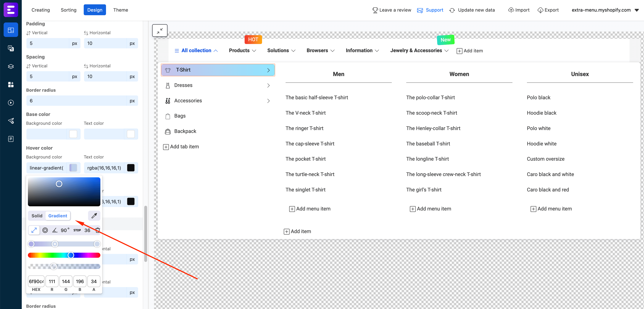Switch to radial gradient using circle icon
This screenshot has height=309, width=644.
[x=45, y=230]
